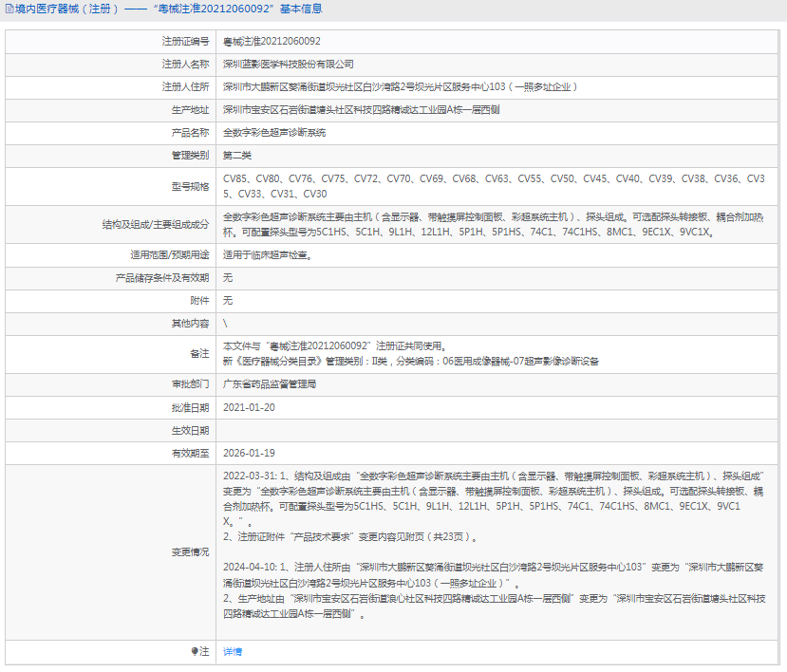The width and height of the screenshot is (787, 672).
Task: Click the approving department 广东省药品监督管理局
Action: tap(270, 384)
